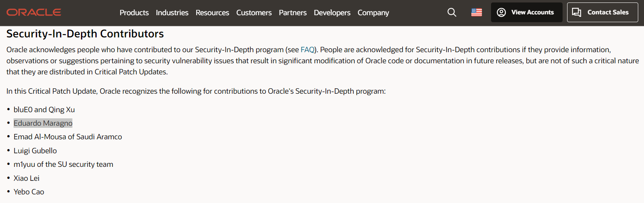Viewport: 644px width, 203px height.
Task: Click the bluE0 and Qing Xu entry
Action: click(44, 110)
